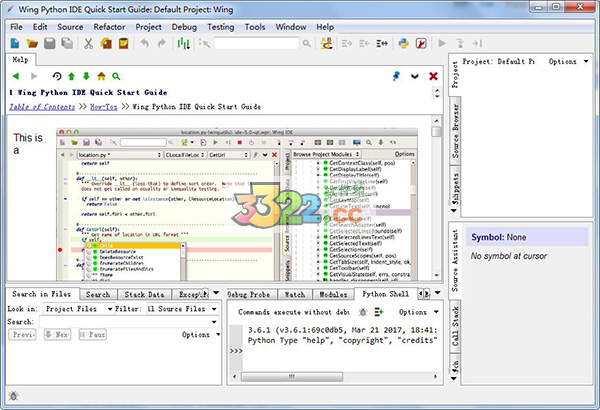Open PDF documentation via red icon
600x410 pixels.
point(421,44)
